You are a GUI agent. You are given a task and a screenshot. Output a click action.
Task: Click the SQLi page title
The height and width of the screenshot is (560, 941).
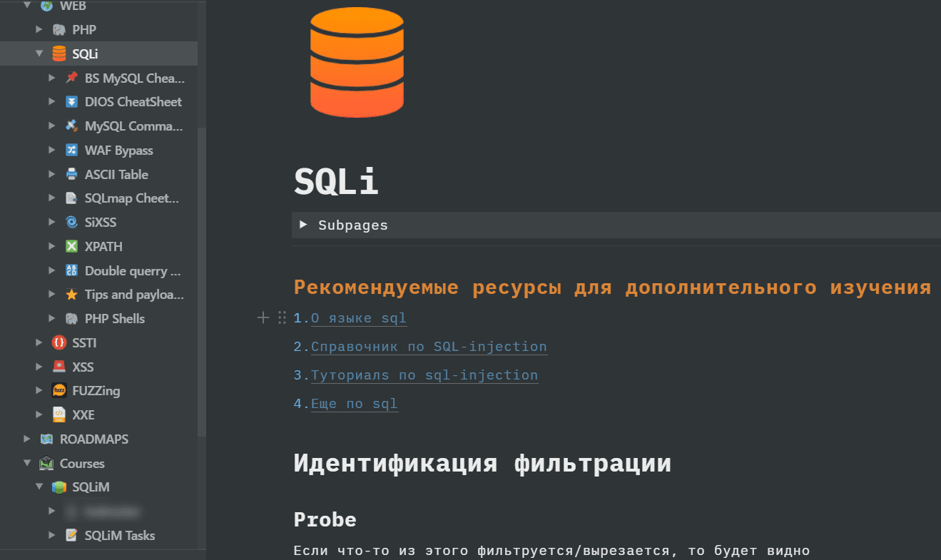(336, 182)
